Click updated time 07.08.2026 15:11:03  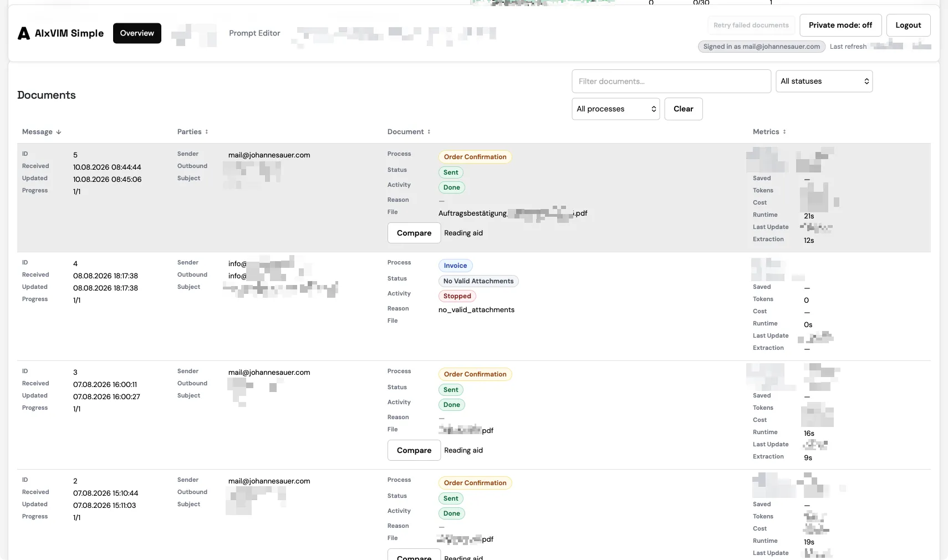(104, 506)
